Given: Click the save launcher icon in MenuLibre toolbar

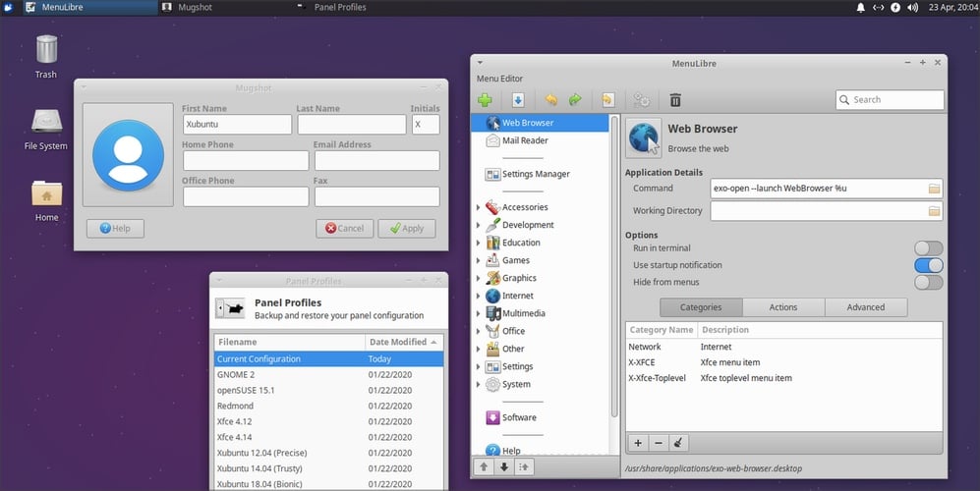Looking at the screenshot, I should [x=518, y=100].
